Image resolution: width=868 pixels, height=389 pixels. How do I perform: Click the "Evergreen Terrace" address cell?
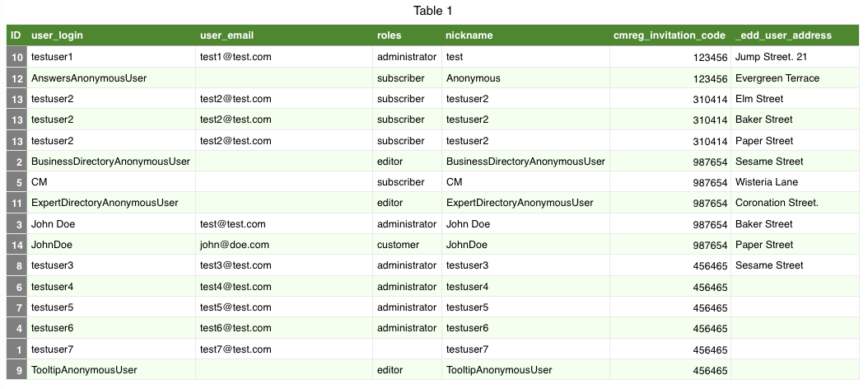[x=777, y=78]
